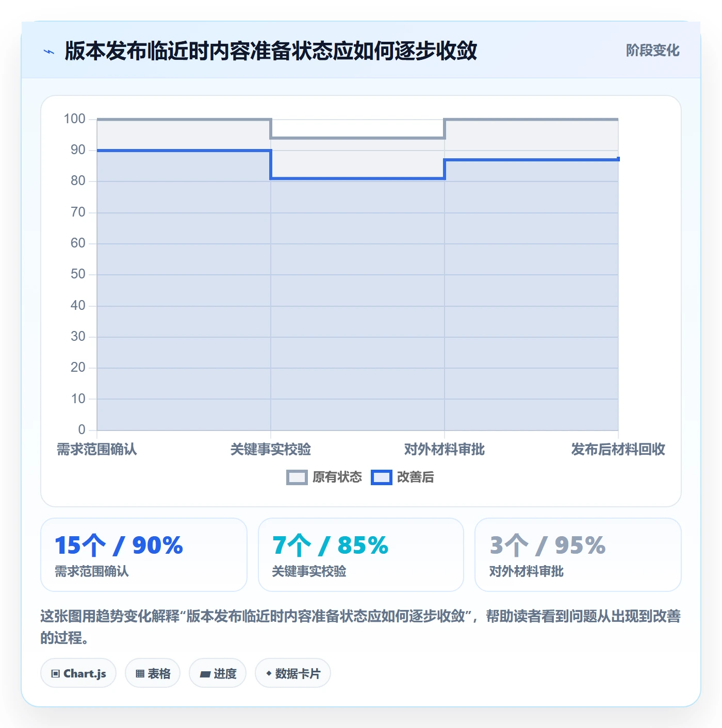Click the 发布后材料回收 x-axis label
The height and width of the screenshot is (728, 722).
pos(618,450)
